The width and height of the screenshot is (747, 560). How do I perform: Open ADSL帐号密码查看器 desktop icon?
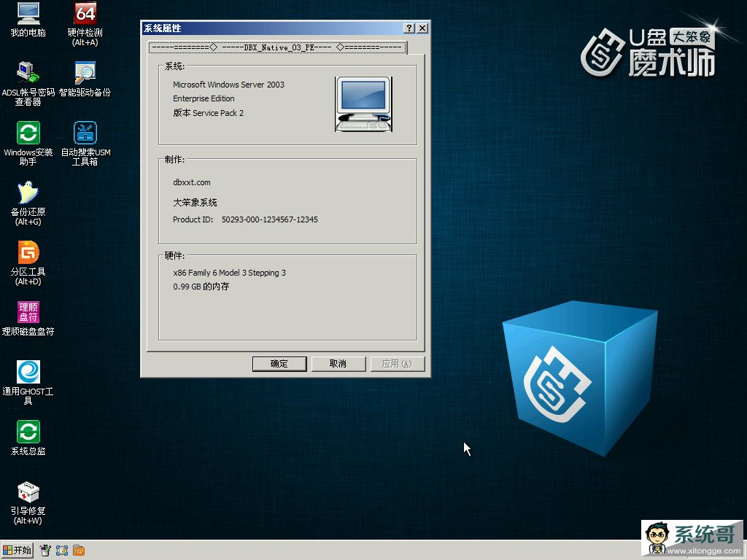[x=28, y=84]
